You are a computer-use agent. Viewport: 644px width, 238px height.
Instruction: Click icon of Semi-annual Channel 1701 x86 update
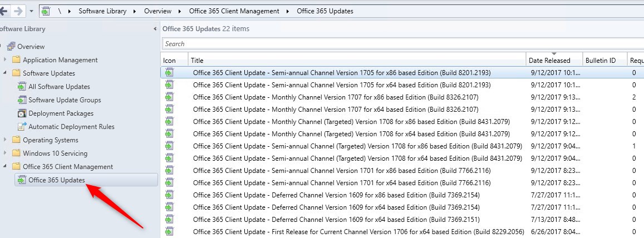click(x=169, y=170)
